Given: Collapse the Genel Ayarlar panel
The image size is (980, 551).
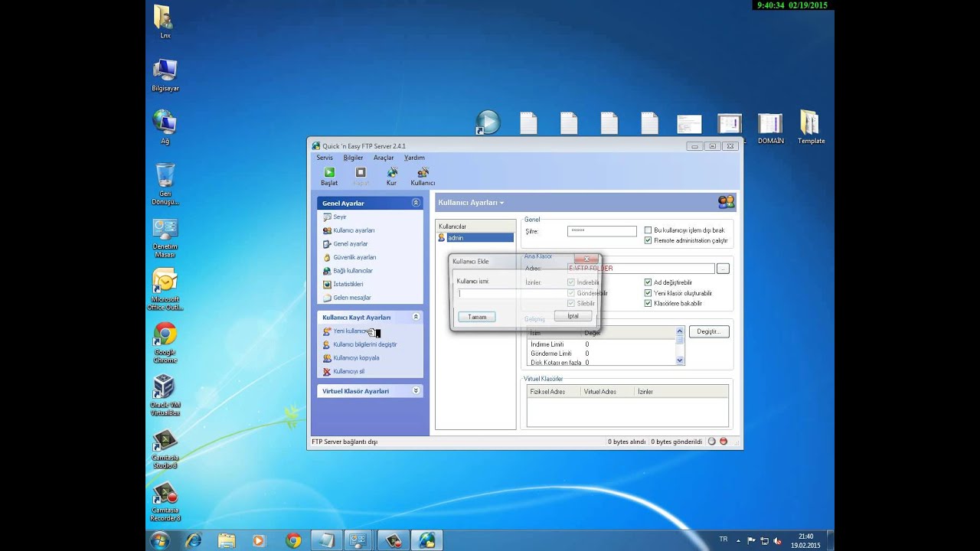Looking at the screenshot, I should (416, 203).
